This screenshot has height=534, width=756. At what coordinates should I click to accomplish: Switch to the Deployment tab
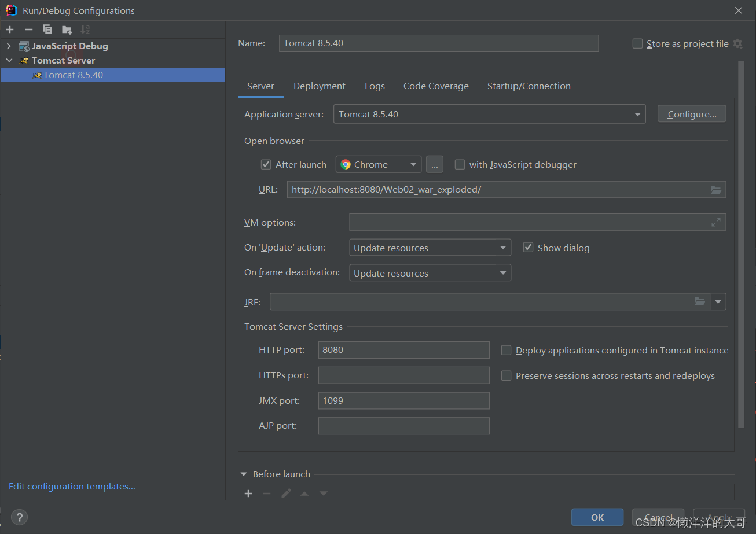[320, 86]
